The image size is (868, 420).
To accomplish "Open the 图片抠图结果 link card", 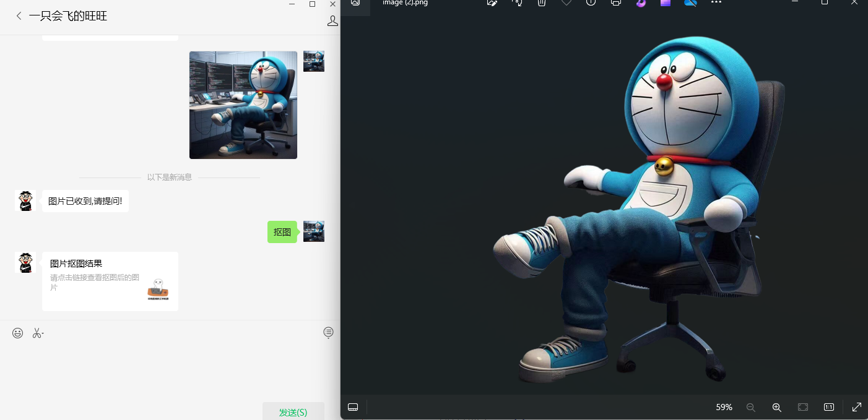I will [x=110, y=281].
